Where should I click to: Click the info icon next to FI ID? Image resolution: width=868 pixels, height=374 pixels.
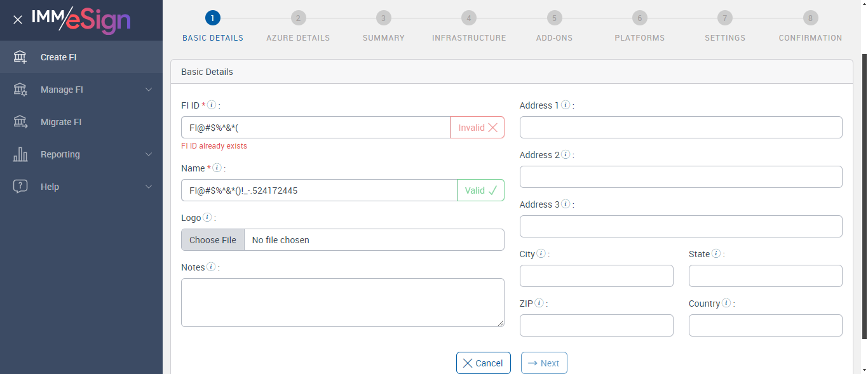click(212, 105)
